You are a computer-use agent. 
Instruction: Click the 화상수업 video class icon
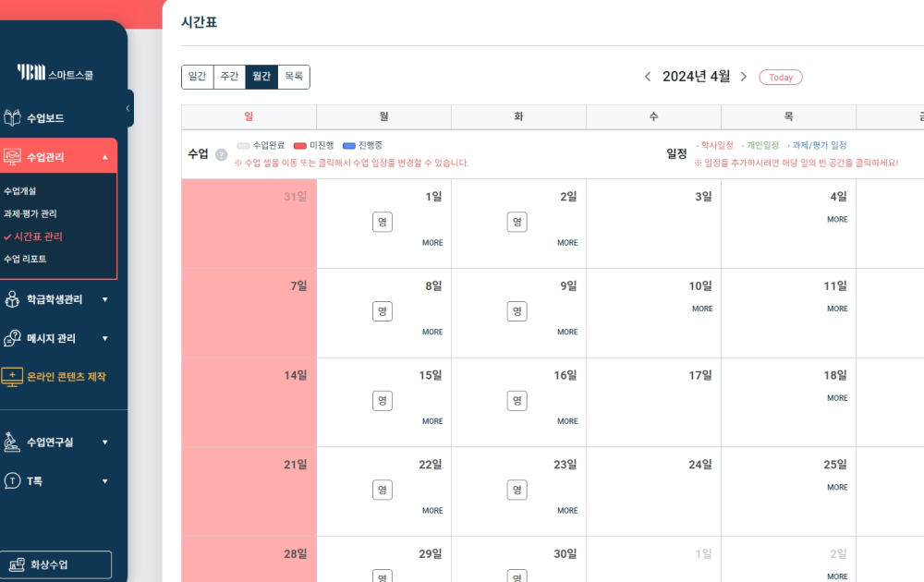pyautogui.click(x=17, y=565)
